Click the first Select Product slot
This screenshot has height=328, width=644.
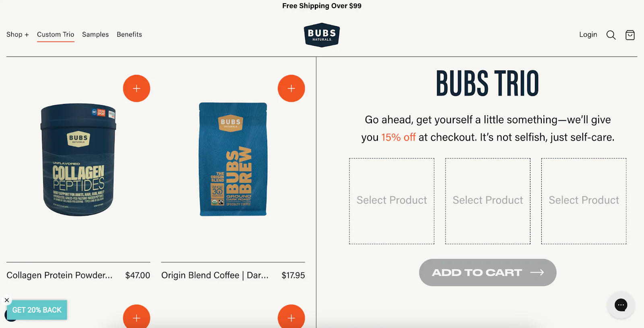392,200
